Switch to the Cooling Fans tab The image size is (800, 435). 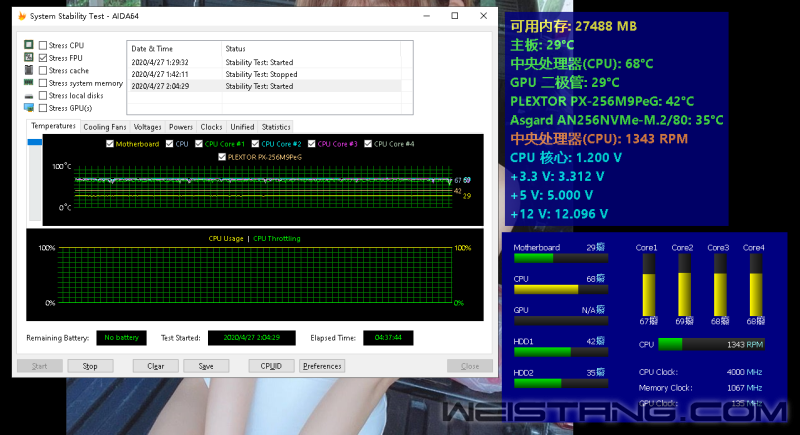[x=105, y=127]
